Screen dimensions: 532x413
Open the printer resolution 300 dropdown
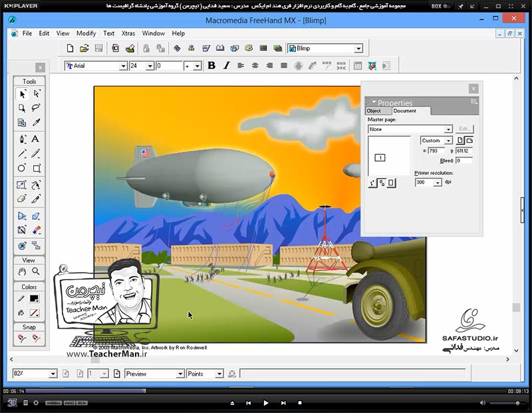438,183
